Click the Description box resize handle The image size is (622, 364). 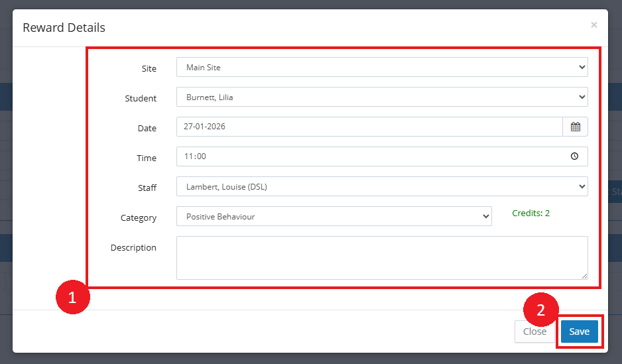coord(584,276)
